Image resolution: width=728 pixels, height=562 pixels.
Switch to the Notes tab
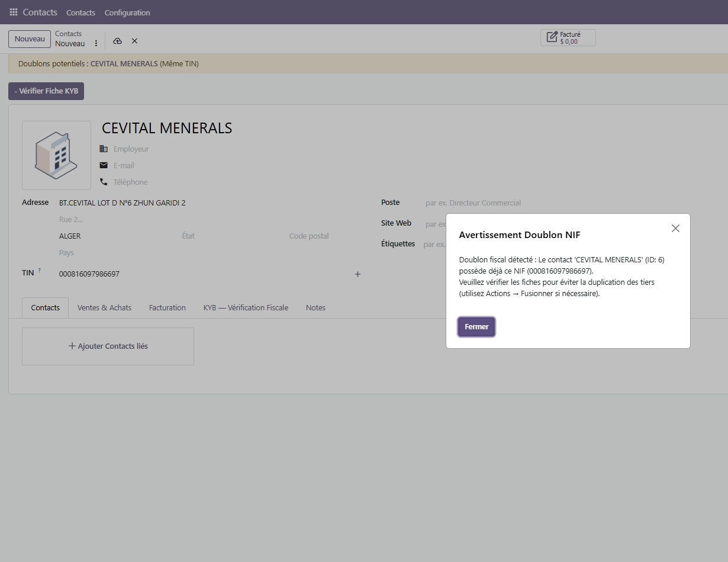click(x=315, y=307)
